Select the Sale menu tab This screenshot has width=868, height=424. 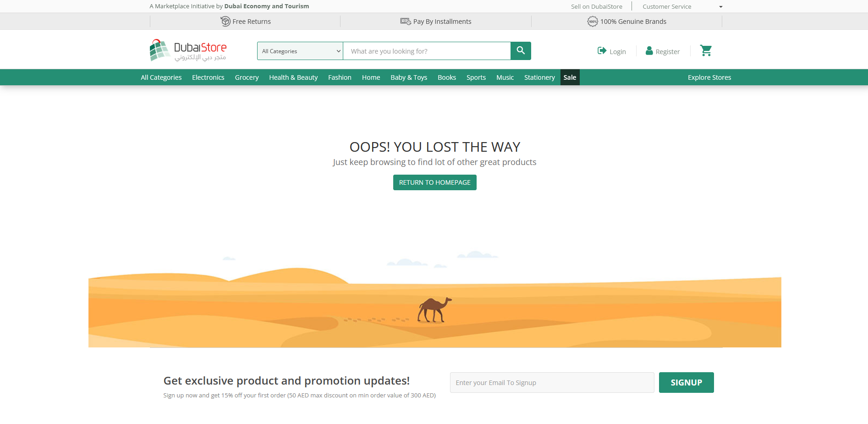click(570, 77)
